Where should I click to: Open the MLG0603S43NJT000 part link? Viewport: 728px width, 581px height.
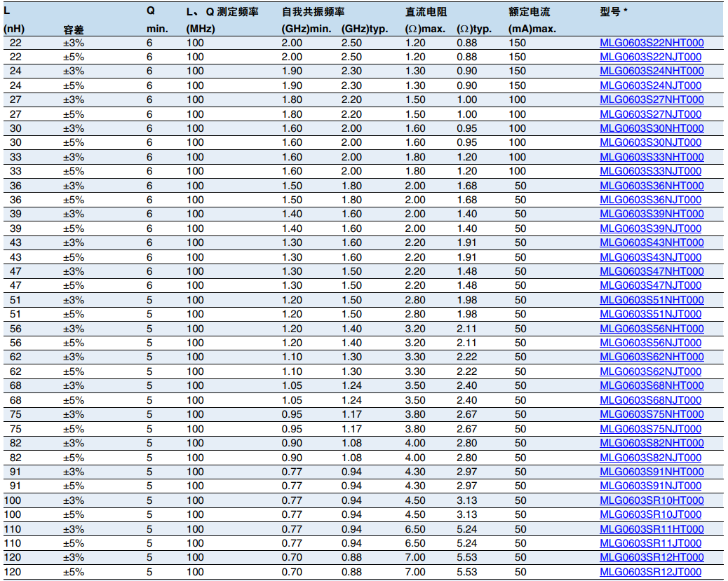click(x=650, y=257)
